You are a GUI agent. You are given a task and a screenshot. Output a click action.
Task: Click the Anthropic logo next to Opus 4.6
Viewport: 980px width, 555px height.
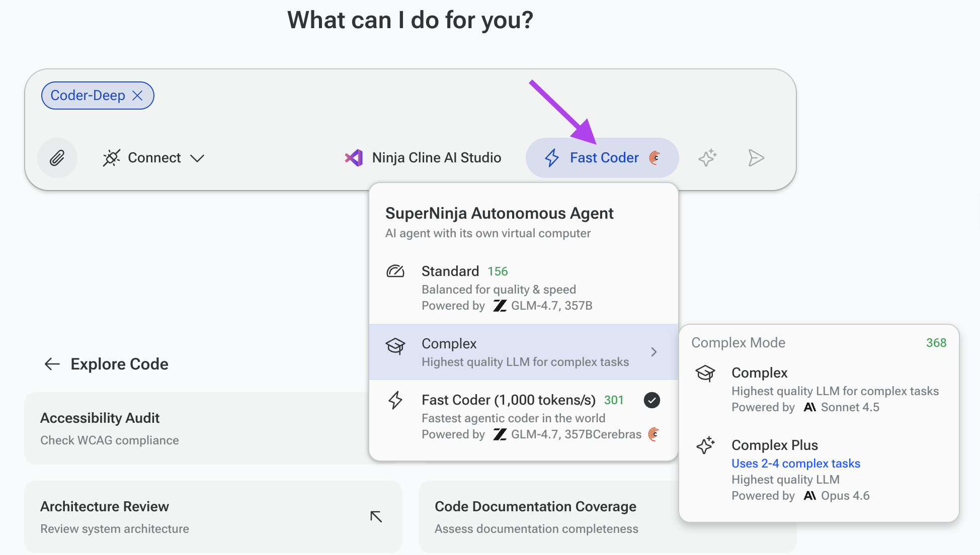(x=809, y=496)
